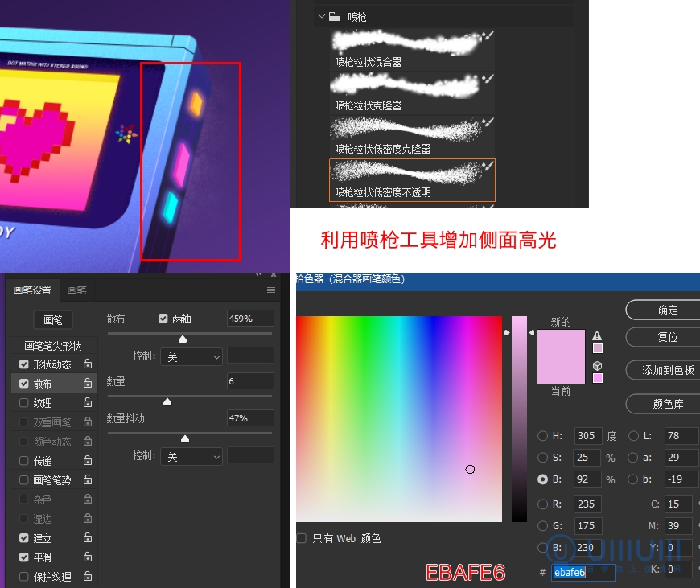The width and height of the screenshot is (700, 588).
Task: Select the G radio button
Action: point(542,526)
